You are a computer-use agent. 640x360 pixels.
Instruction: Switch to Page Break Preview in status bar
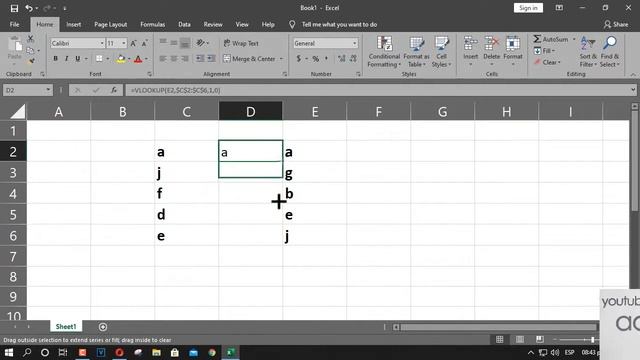tap(540, 340)
